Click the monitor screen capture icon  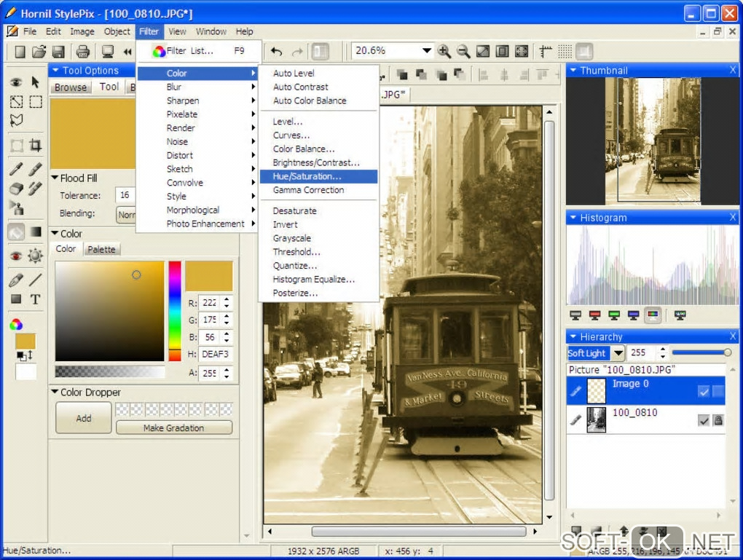[x=108, y=51]
